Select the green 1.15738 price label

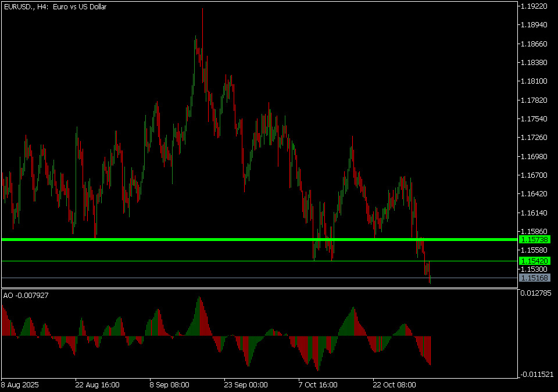535,239
